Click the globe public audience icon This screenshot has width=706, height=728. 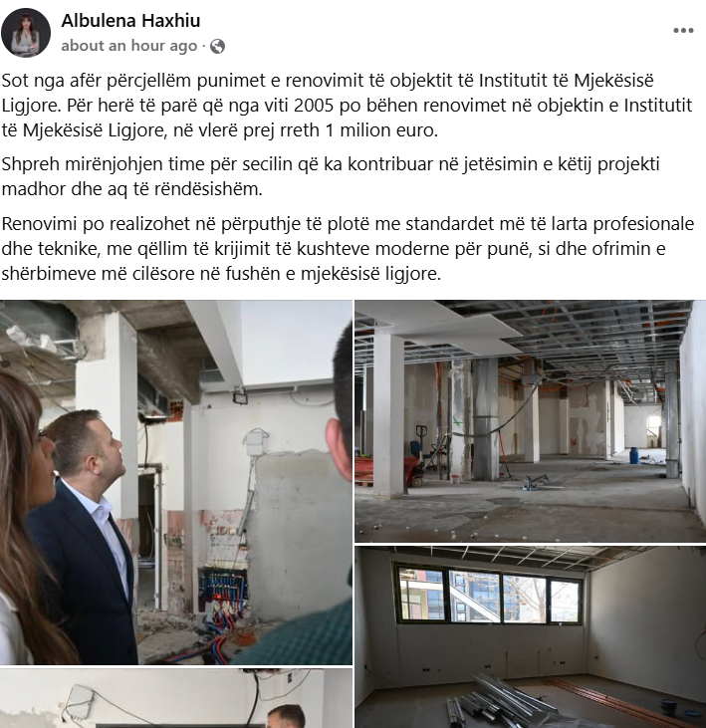click(x=218, y=46)
